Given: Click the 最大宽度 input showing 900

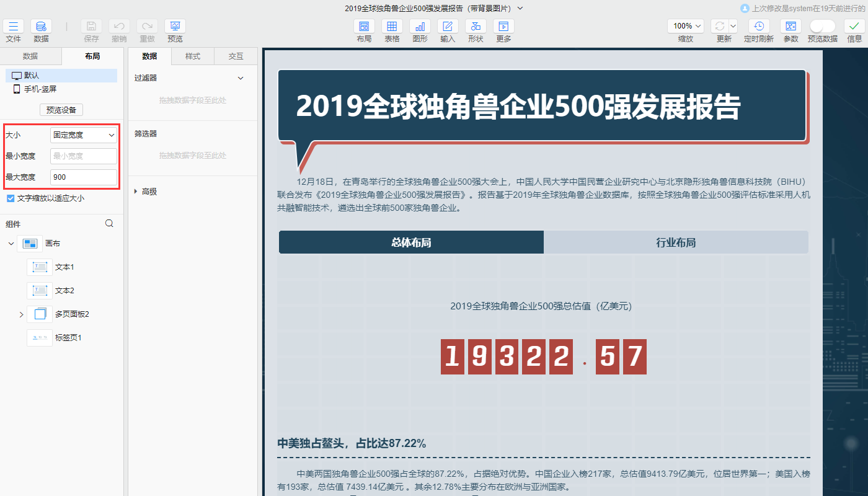Looking at the screenshot, I should (x=84, y=177).
